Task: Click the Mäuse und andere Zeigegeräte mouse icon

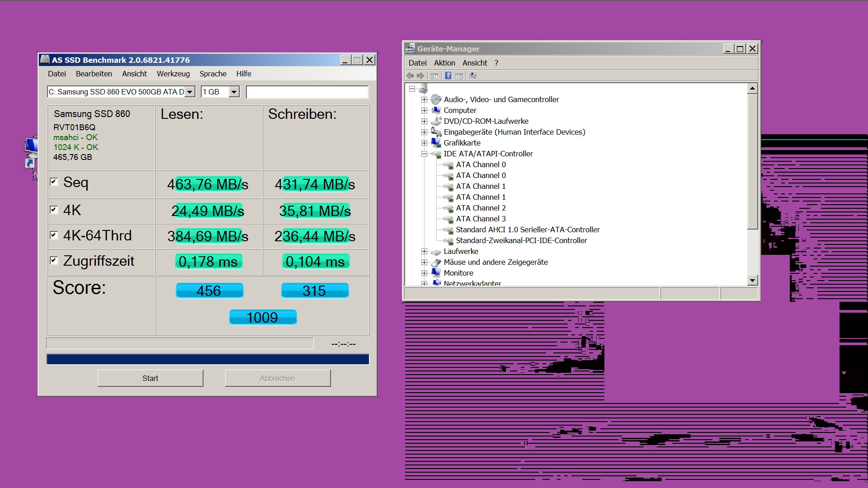Action: (x=436, y=263)
